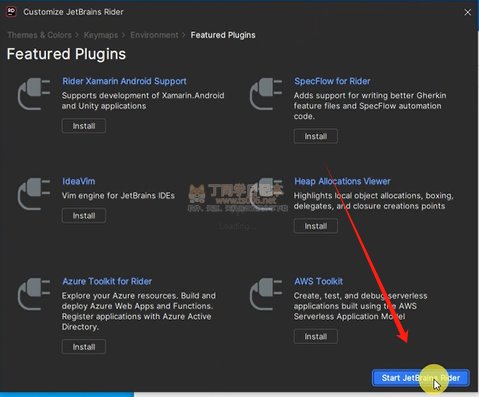
Task: Install the Azure Toolkit for Rider plugin
Action: pos(84,347)
